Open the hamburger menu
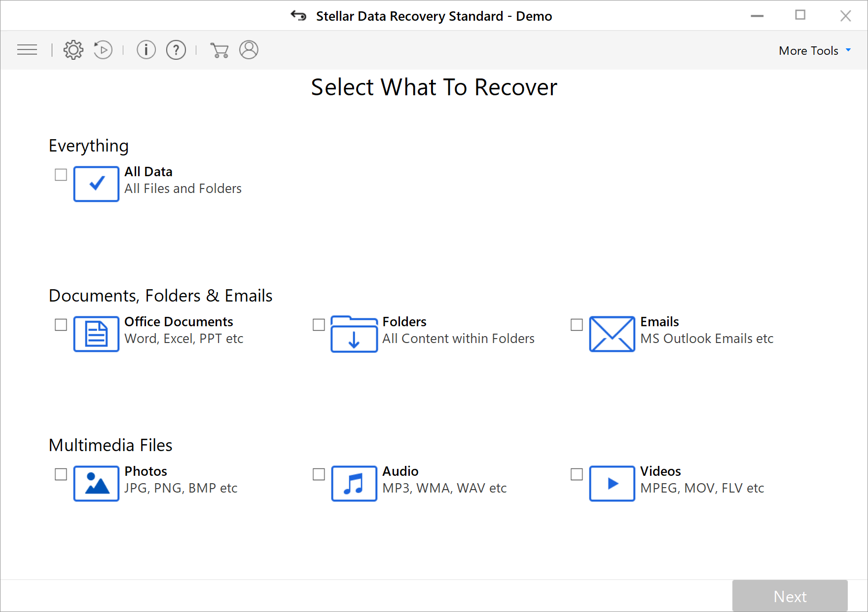Image resolution: width=868 pixels, height=612 pixels. click(x=27, y=50)
